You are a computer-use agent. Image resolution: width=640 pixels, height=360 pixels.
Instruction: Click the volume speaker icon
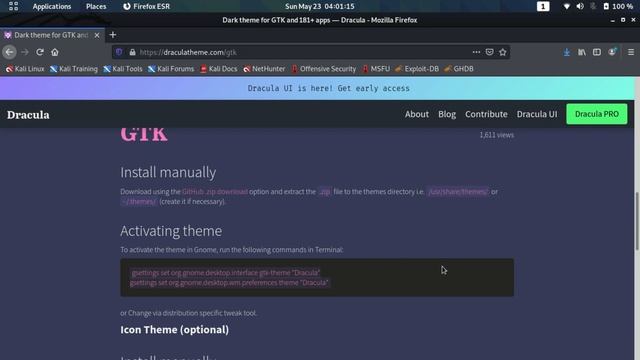click(x=580, y=7)
